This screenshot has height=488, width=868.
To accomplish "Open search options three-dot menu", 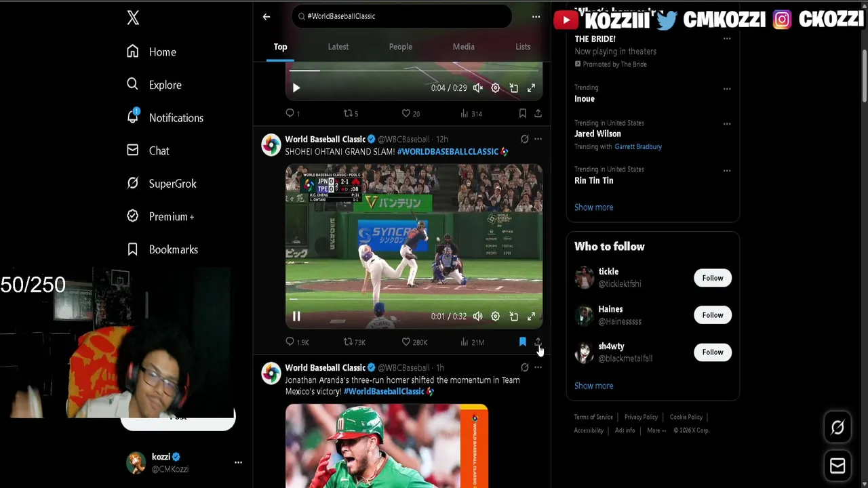I will pos(536,16).
